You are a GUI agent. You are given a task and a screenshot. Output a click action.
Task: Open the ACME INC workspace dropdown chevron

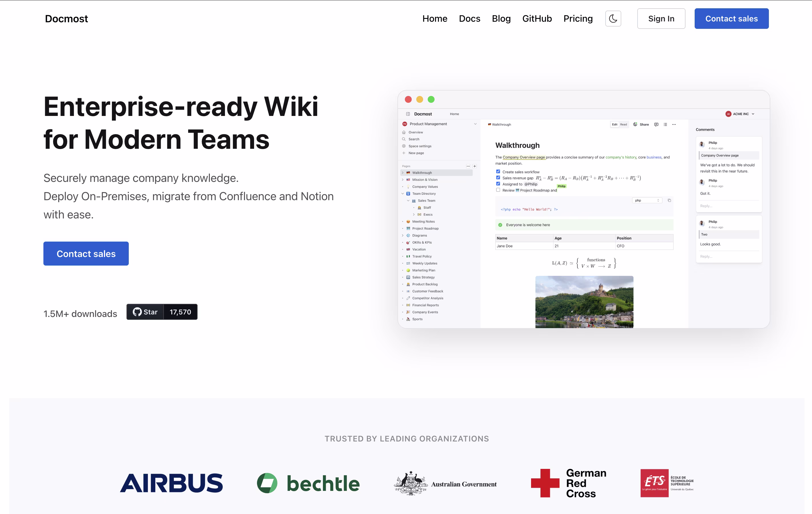click(753, 114)
